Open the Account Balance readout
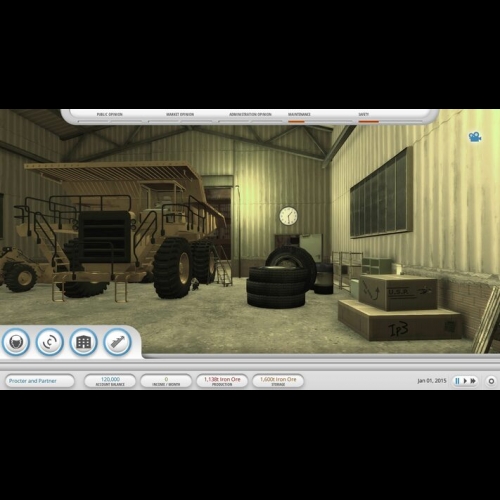Screen dimensions: 500x500 (110, 381)
